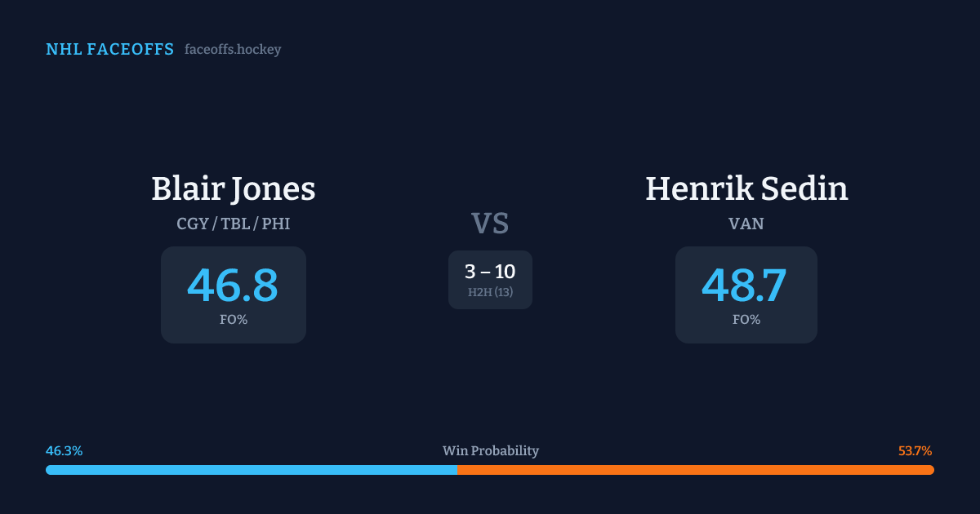Click the 46.3% win probability value
The image size is (980, 514).
point(64,451)
